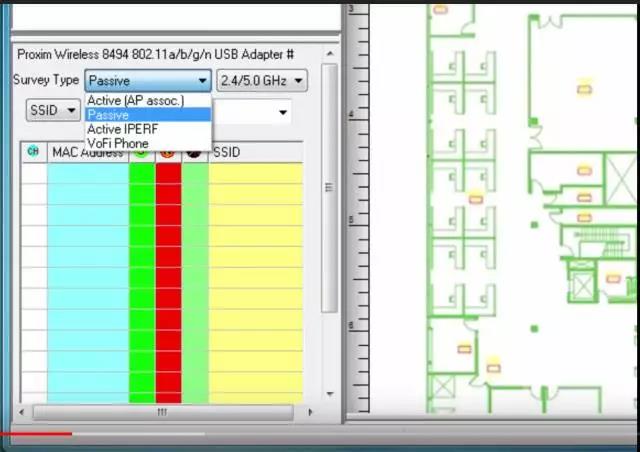The height and width of the screenshot is (452, 640).
Task: Select the Active (AP assoc.) survey type
Action: point(135,101)
